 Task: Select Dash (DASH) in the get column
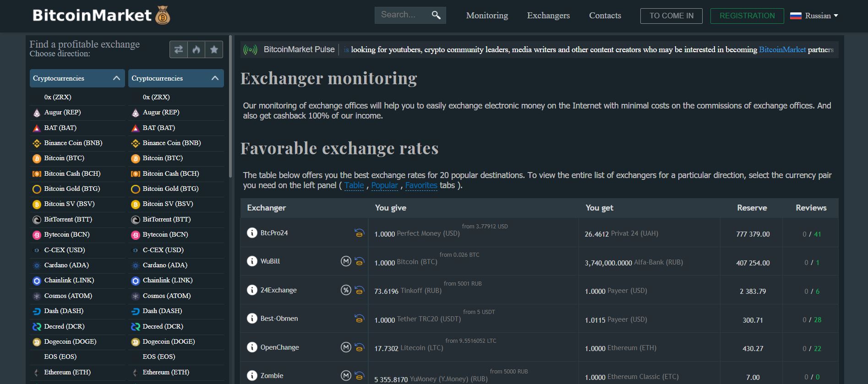click(176, 311)
